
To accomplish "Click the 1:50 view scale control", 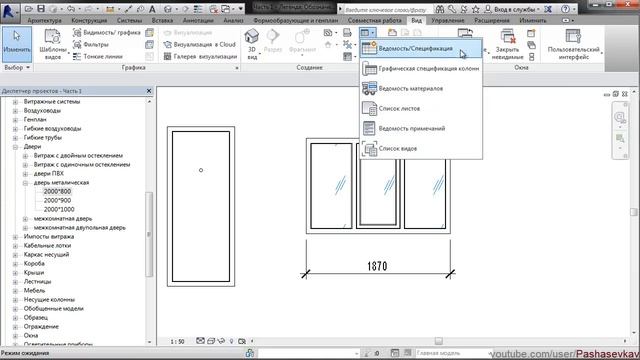I will point(177,342).
